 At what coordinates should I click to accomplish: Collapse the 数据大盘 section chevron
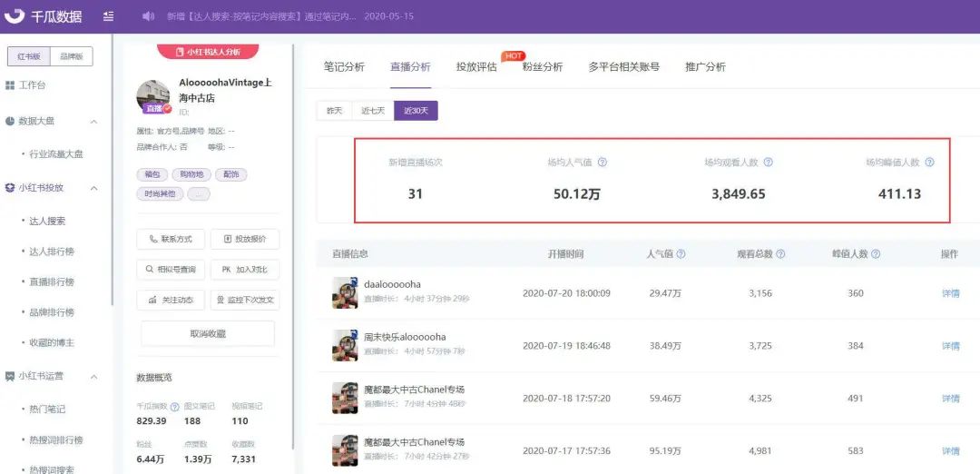pos(93,122)
